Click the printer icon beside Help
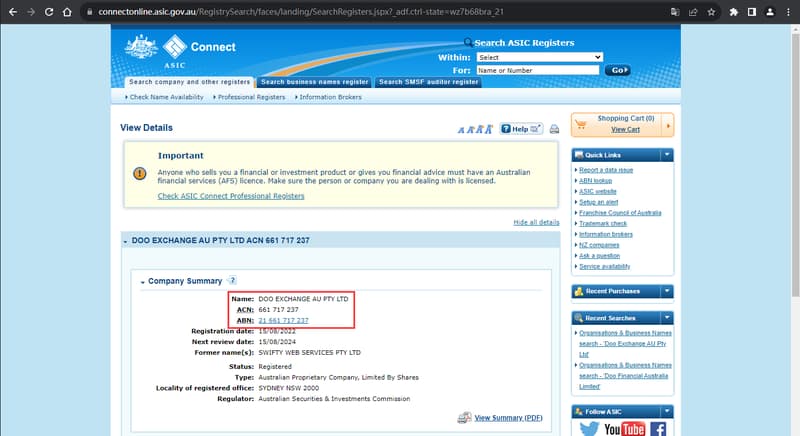 tap(554, 129)
